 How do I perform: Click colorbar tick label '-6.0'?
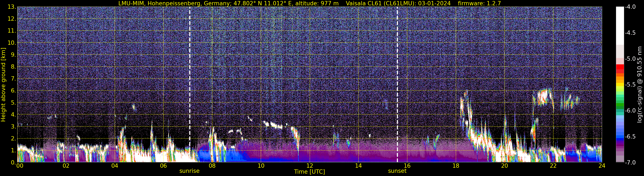tap(630, 111)
